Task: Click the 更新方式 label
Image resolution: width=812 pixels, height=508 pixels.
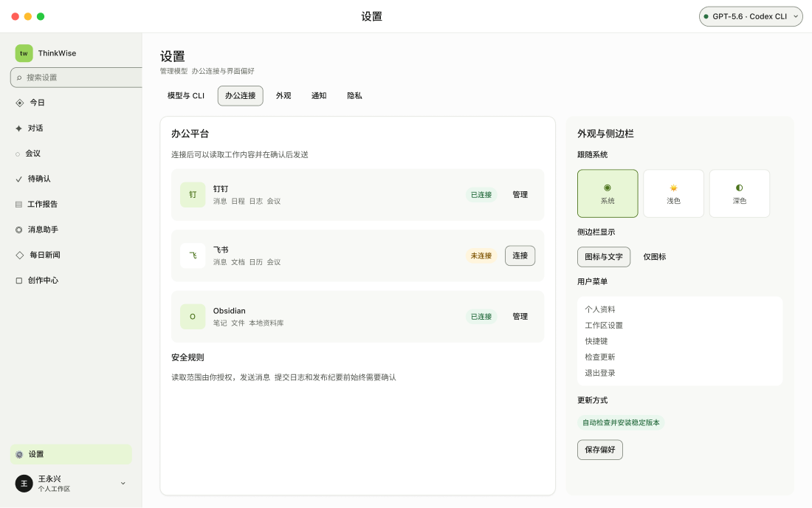Action: [593, 401]
